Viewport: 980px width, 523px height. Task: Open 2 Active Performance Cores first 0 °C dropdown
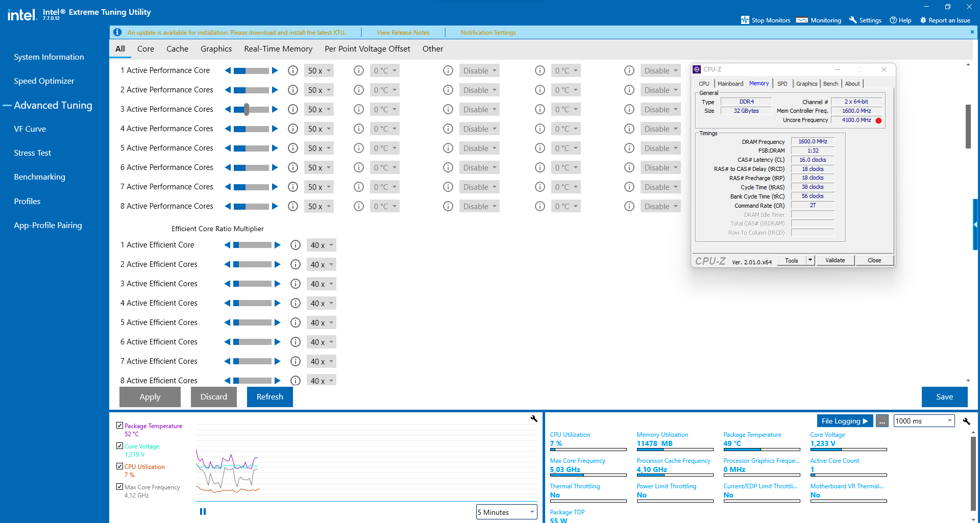click(x=385, y=90)
